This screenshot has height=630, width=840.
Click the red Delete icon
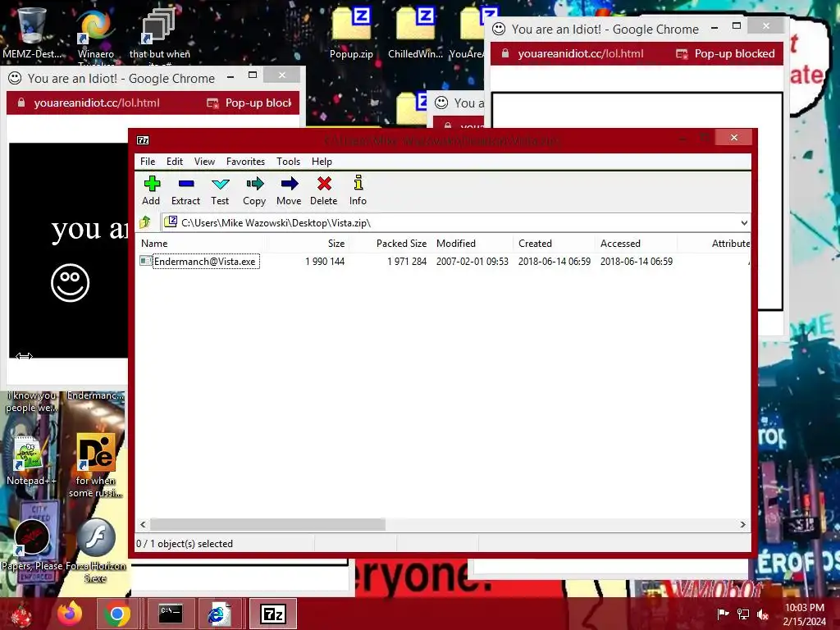323,190
